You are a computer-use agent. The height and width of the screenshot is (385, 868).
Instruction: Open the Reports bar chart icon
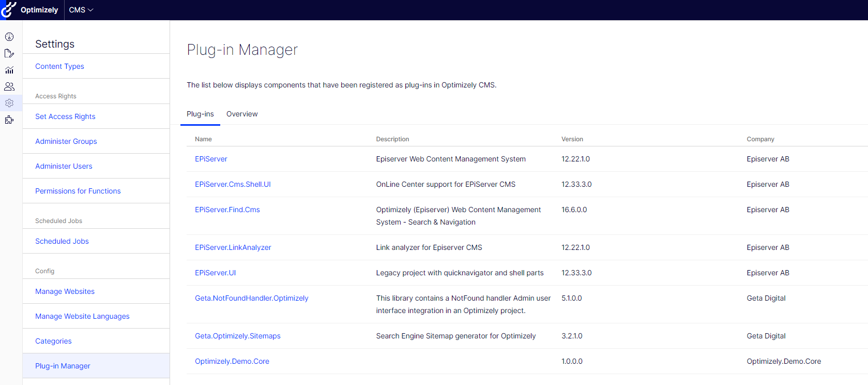tap(9, 70)
